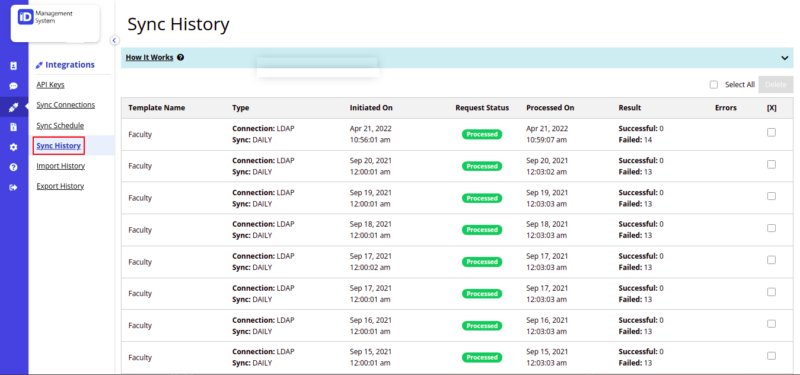Viewport: 800px width, 375px height.
Task: Open the document reports sidebar icon
Action: click(14, 127)
